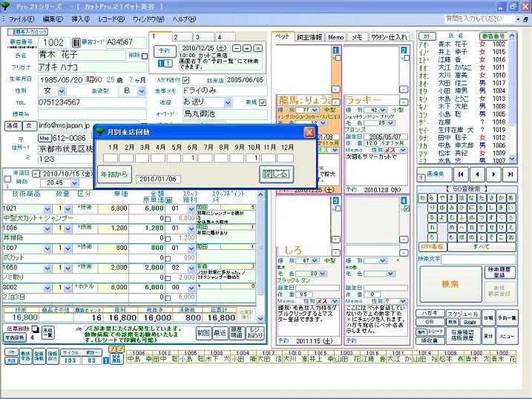Screen dimensions: 532x399
Task: Select kana key わ in 50音検索
Action: point(422,198)
